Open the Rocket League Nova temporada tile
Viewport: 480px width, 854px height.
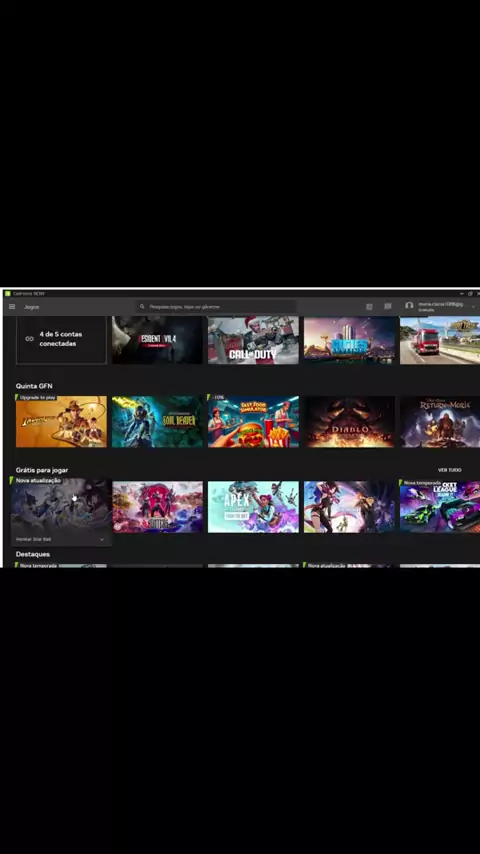coord(440,507)
